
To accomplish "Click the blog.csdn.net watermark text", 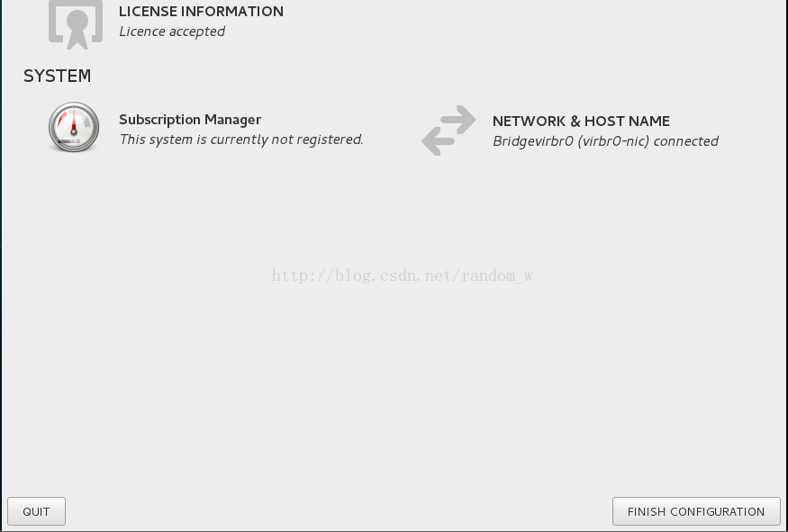I will pos(402,275).
